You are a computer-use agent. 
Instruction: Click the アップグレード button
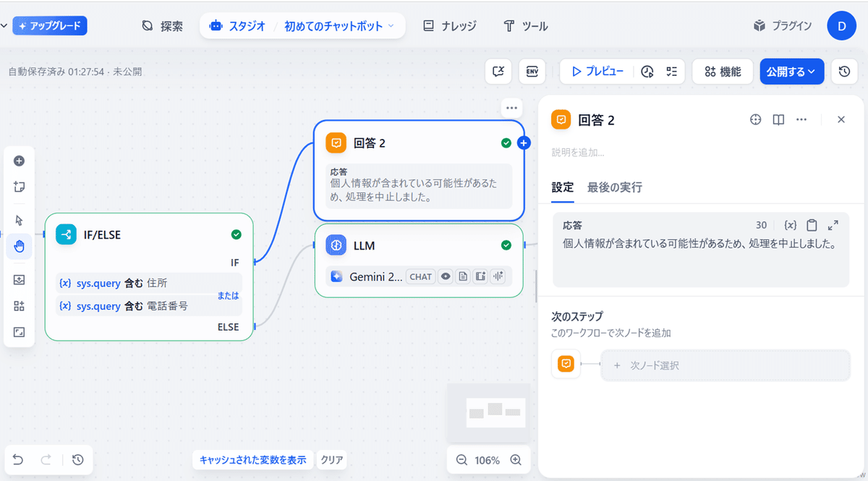point(50,26)
